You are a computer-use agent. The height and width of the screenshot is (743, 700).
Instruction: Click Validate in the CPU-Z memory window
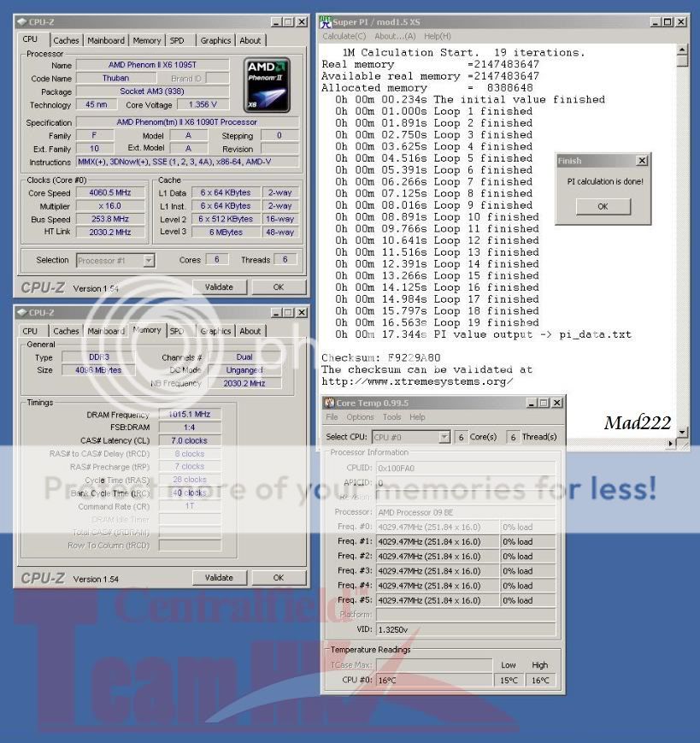point(219,578)
